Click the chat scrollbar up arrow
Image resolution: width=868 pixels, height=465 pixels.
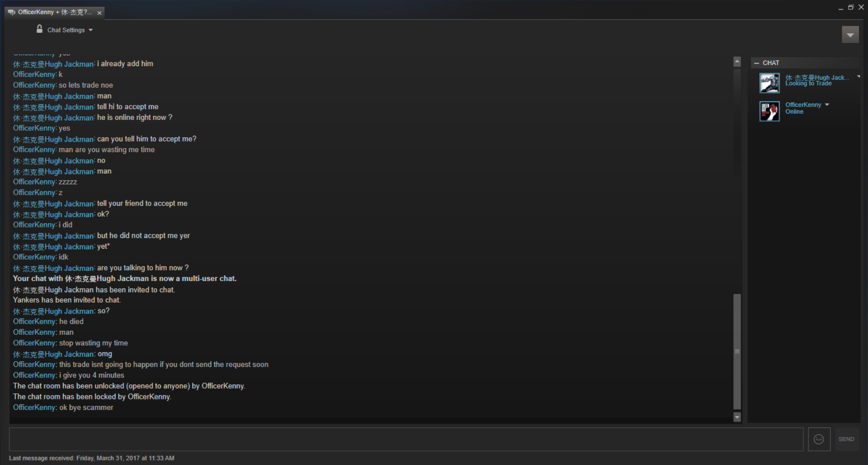click(737, 62)
